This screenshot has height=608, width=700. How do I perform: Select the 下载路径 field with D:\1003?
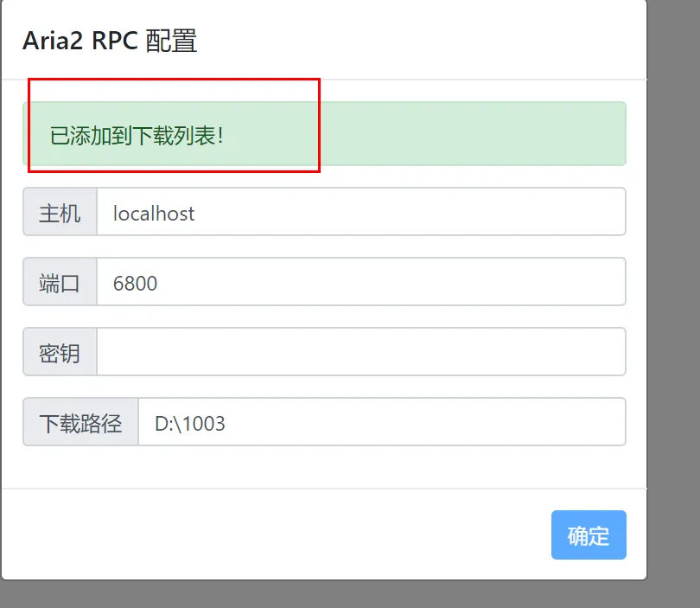pyautogui.click(x=382, y=422)
